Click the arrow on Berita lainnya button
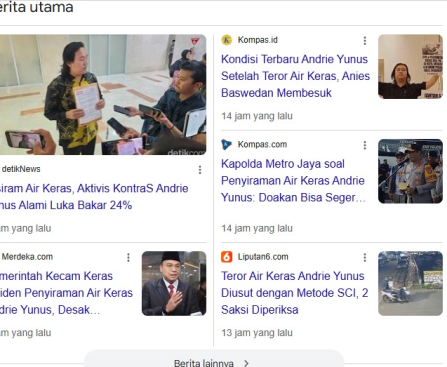 246,363
